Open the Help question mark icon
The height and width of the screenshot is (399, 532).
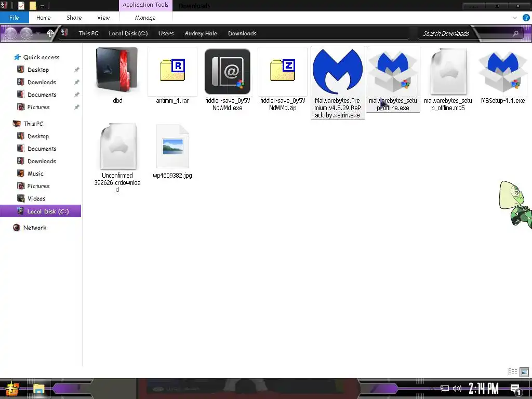tap(526, 18)
